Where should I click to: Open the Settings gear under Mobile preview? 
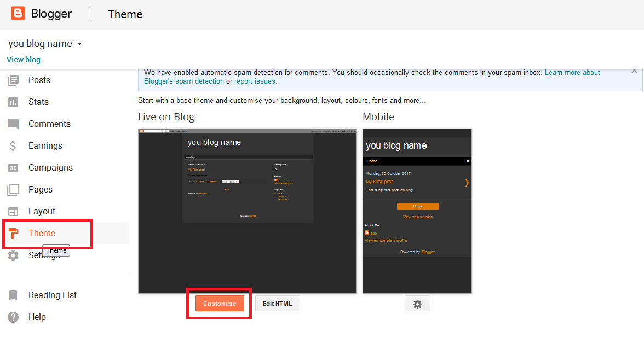point(417,303)
